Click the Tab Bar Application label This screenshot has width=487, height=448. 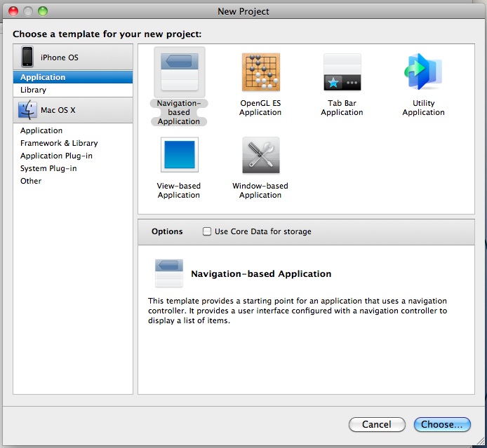coord(342,108)
